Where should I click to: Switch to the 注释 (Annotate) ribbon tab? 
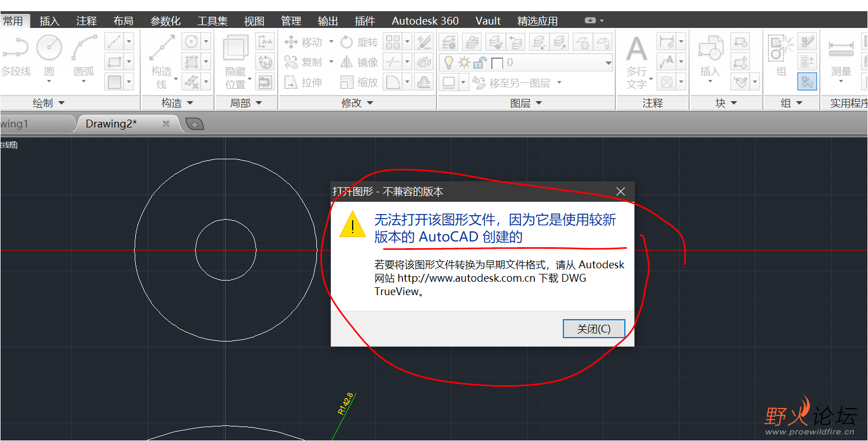(x=87, y=21)
